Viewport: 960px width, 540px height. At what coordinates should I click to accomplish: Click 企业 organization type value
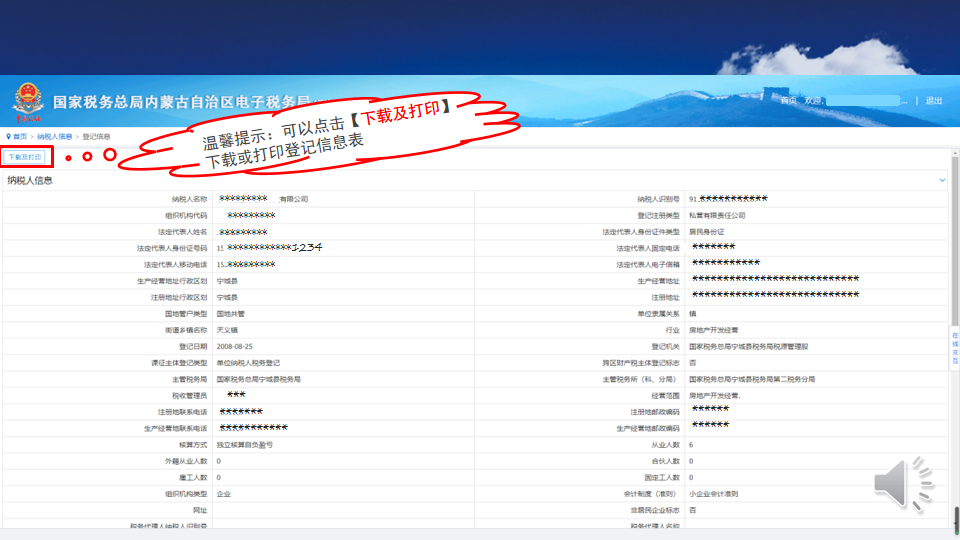click(x=223, y=494)
